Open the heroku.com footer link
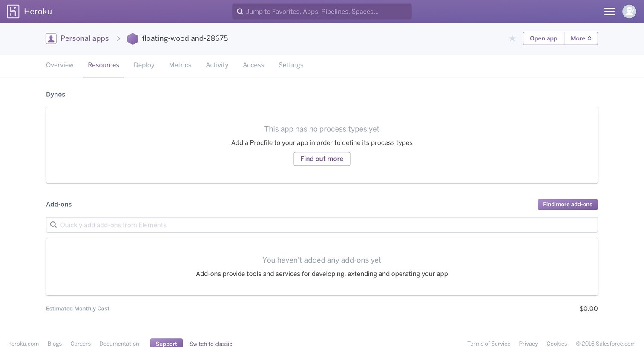 point(23,344)
